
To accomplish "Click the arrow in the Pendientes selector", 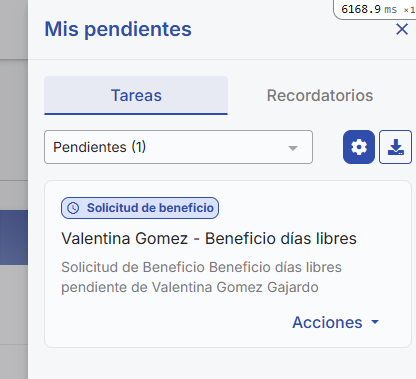I will [x=293, y=148].
